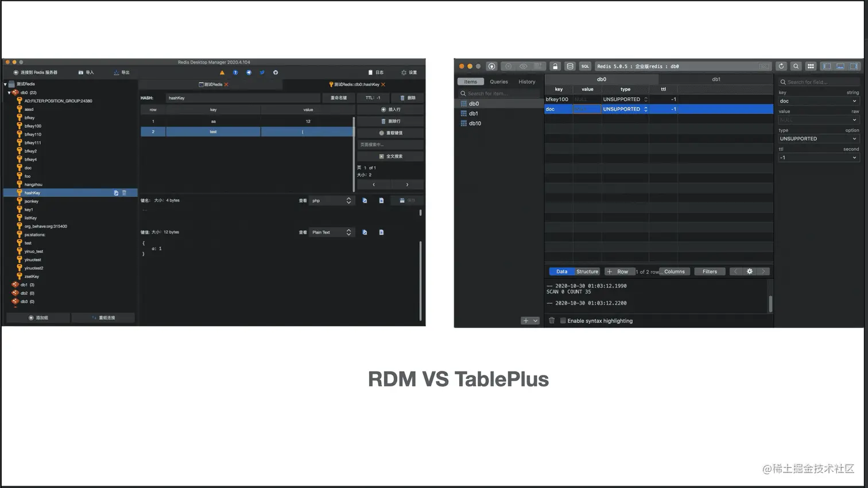Click the TTL: -1 button in RDM

(373, 98)
